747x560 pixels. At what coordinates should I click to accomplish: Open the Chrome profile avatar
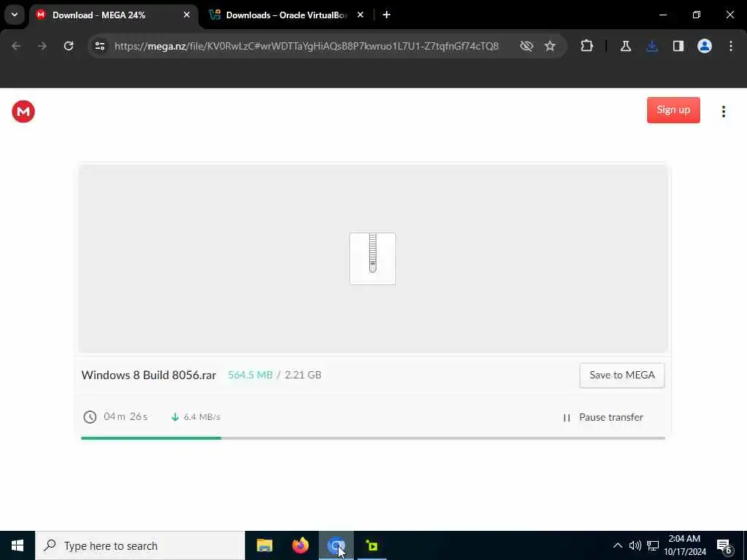coord(705,46)
